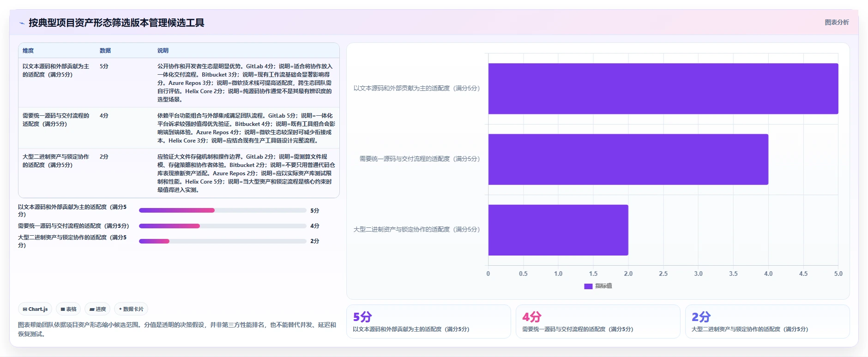Click the chart bar for 以文本源码和外部贡献为主
Screen dimensions: 868x357
663,89
